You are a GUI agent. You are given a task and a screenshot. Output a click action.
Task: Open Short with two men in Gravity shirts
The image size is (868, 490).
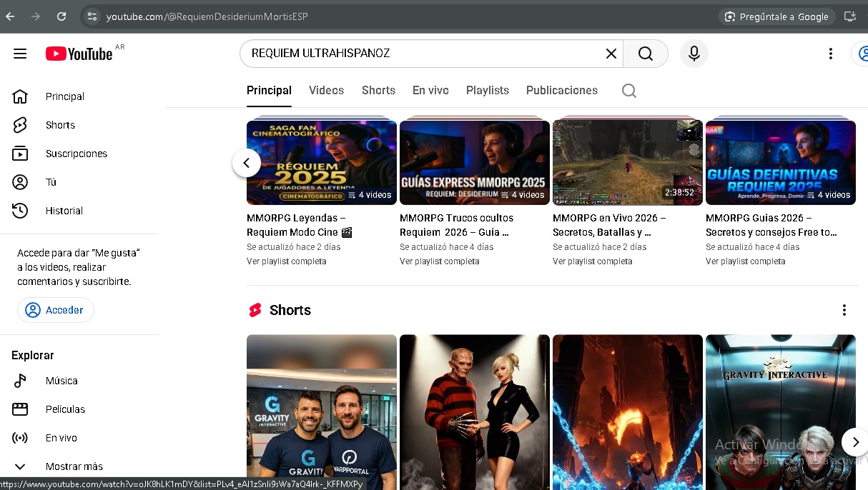(x=322, y=412)
